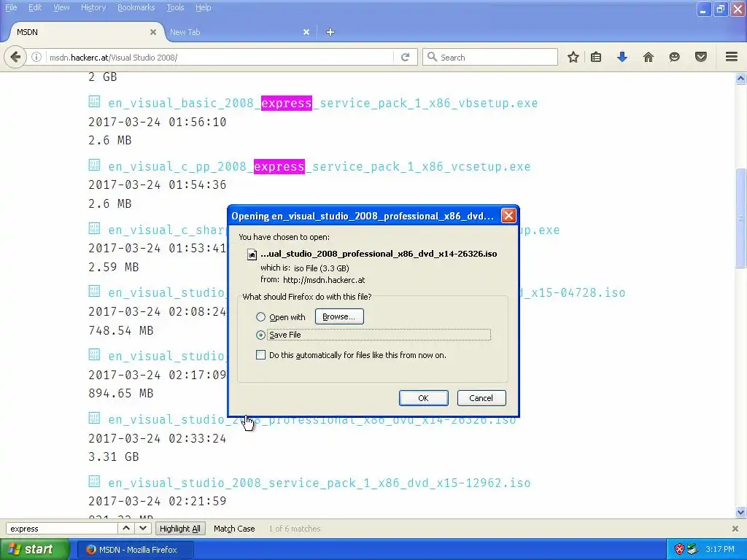
Task: Click the '3.31 GB' size text
Action: (113, 456)
